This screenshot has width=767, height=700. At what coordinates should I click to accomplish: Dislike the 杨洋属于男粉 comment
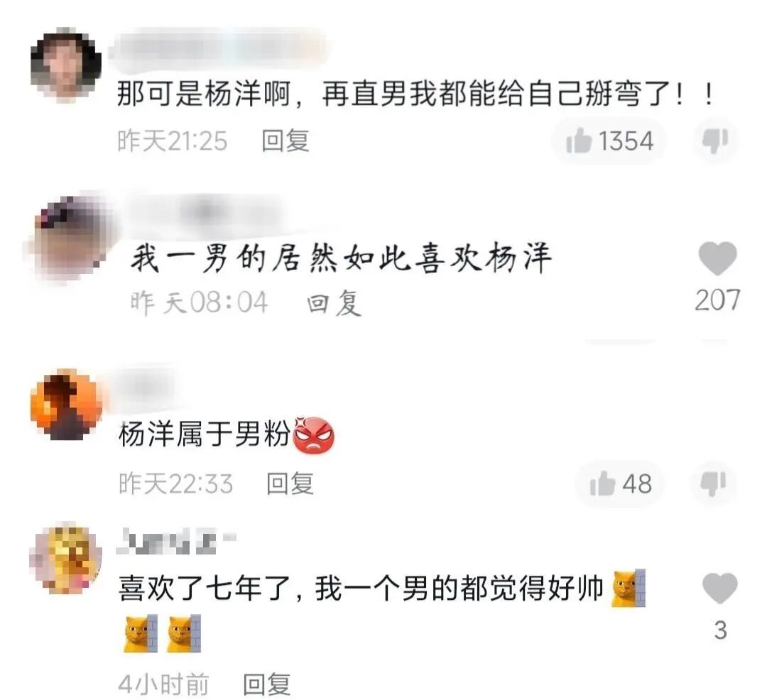(714, 483)
